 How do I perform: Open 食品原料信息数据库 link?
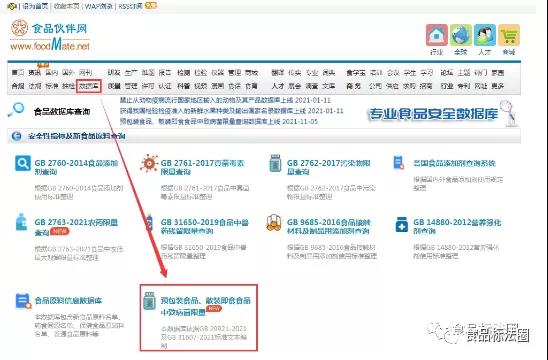pos(68,301)
